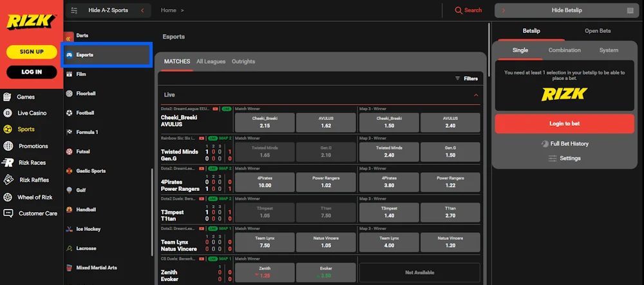Select the Single bet type tab
The height and width of the screenshot is (285, 644).
point(520,50)
